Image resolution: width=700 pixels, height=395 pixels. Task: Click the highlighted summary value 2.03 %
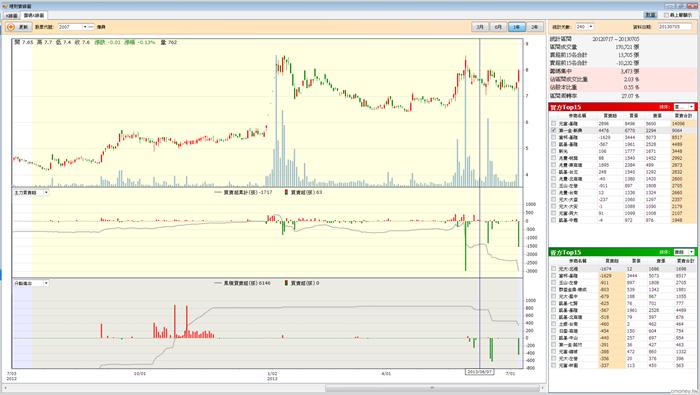click(631, 79)
